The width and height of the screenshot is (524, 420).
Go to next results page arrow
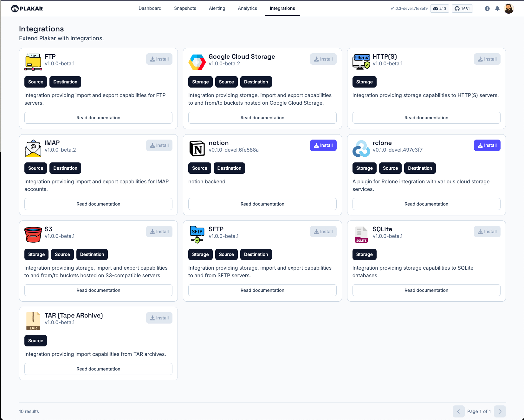point(500,411)
